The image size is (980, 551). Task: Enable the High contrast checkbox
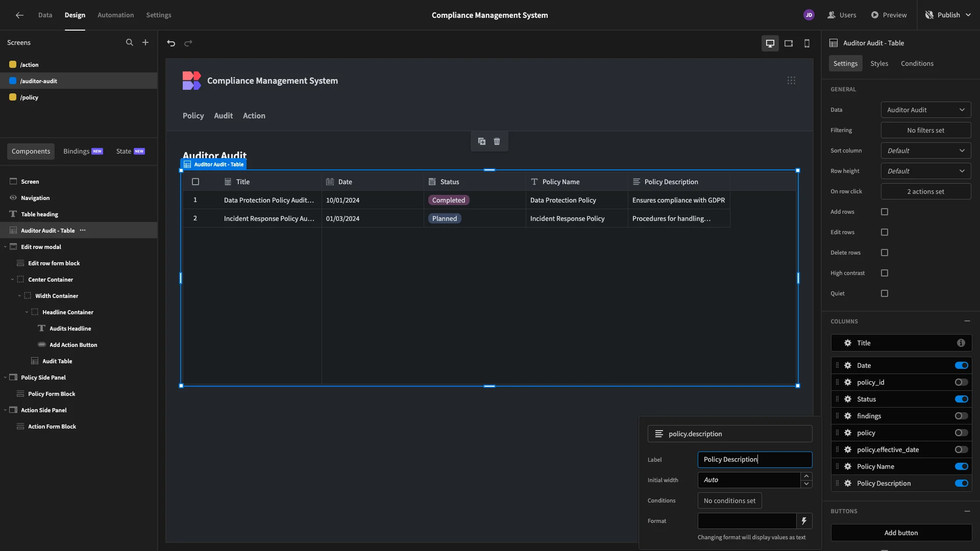tap(885, 273)
